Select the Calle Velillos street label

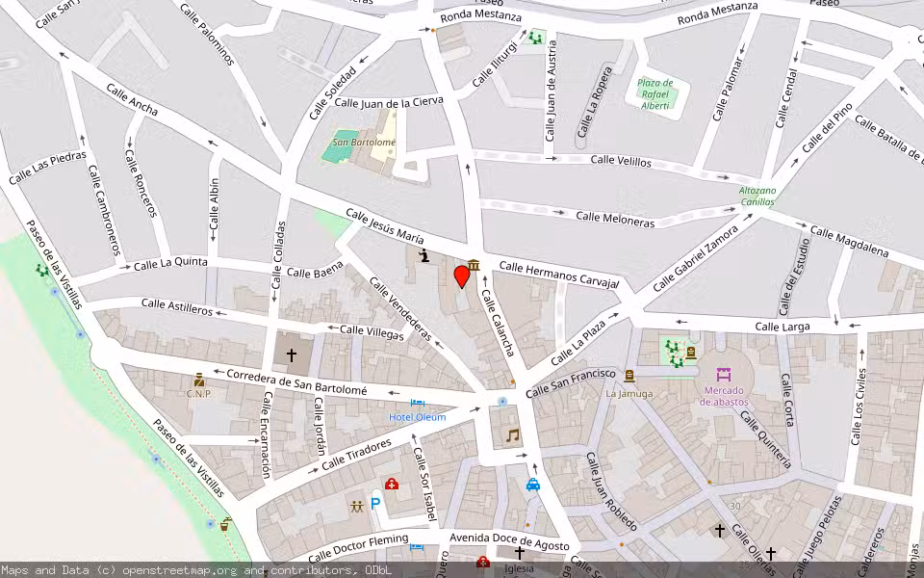point(621,161)
